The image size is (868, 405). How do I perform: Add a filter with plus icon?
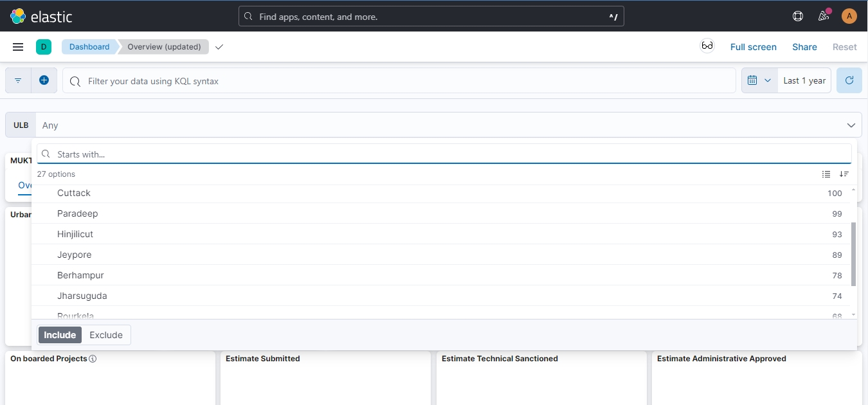click(x=44, y=80)
